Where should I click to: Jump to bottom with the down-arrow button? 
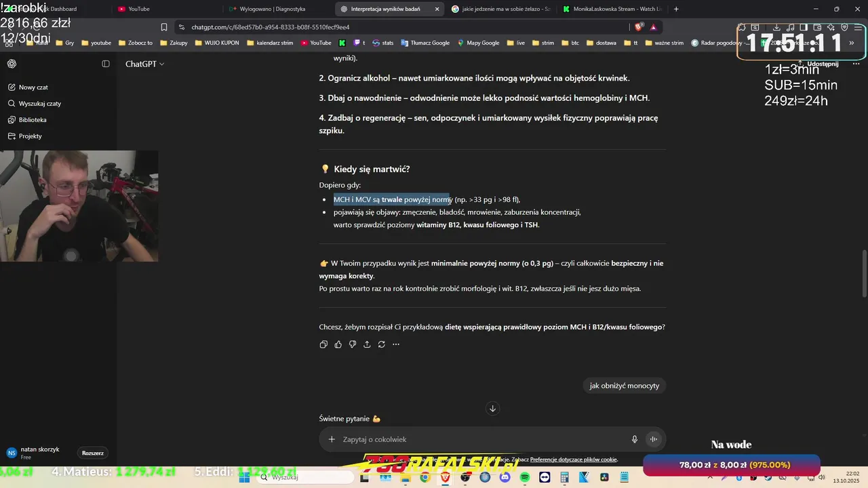(493, 408)
